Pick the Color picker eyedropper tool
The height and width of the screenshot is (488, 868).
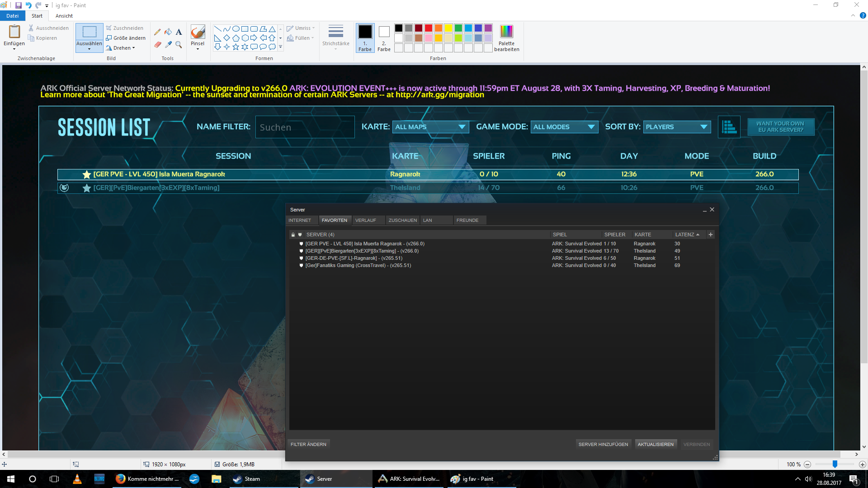(168, 44)
